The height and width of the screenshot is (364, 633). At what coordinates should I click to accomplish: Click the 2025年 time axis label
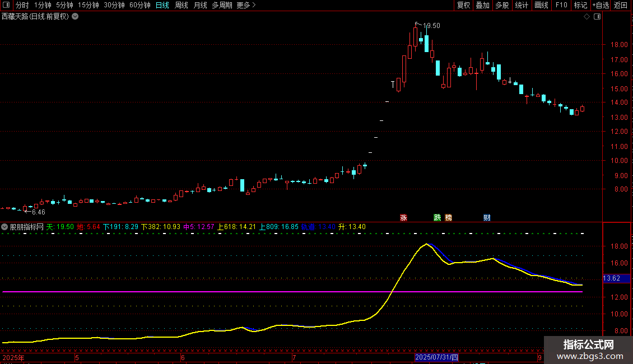pyautogui.click(x=13, y=357)
